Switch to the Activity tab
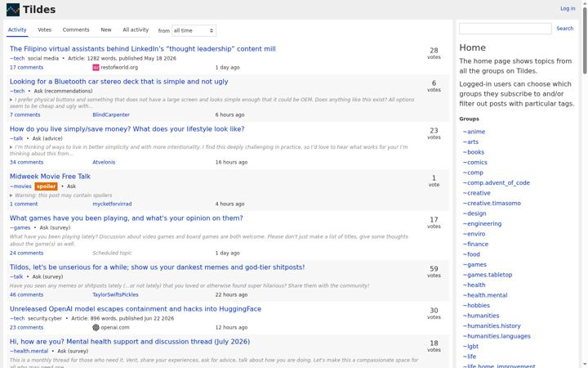 (x=17, y=29)
